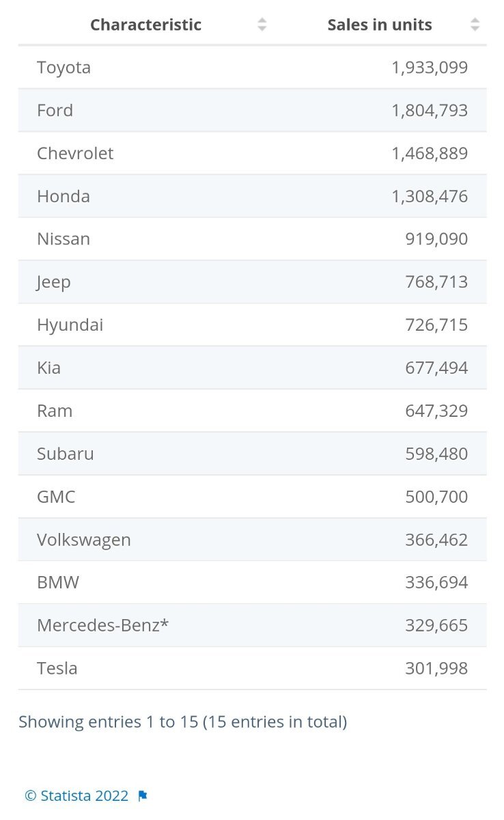This screenshot has height=820, width=504.
Task: Select the Ford brand cell
Action: (x=55, y=111)
